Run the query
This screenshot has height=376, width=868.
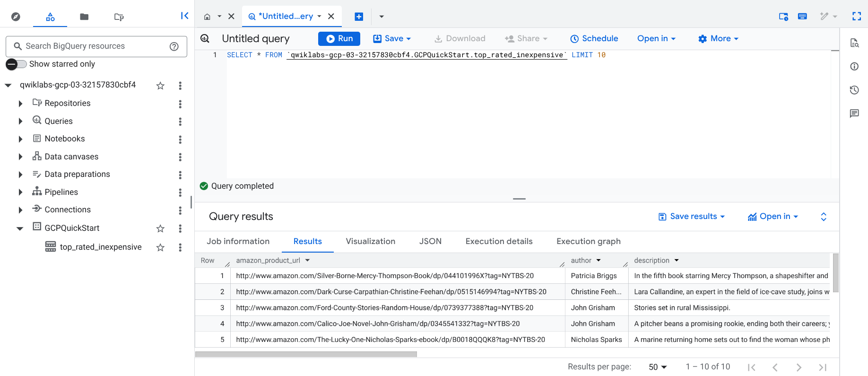339,39
